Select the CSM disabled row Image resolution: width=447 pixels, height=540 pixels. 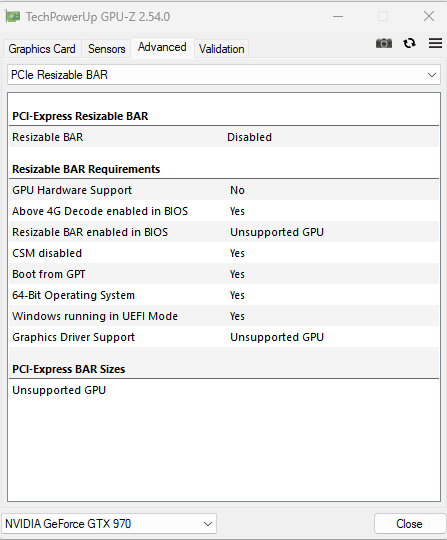[x=224, y=253]
